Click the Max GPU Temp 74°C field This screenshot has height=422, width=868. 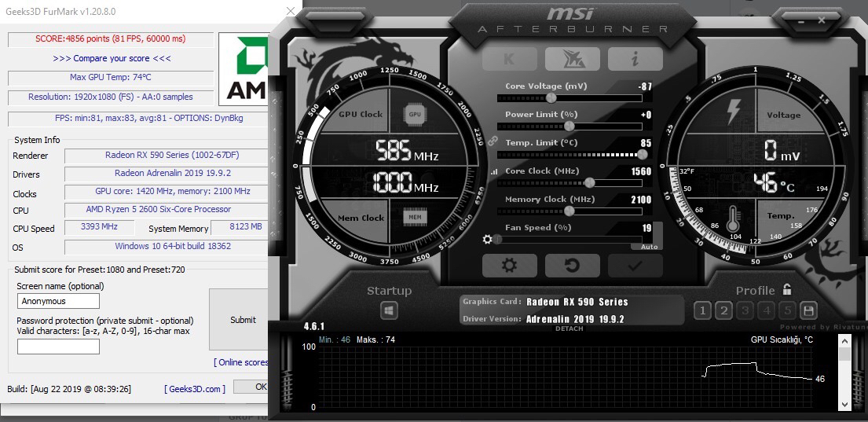111,78
